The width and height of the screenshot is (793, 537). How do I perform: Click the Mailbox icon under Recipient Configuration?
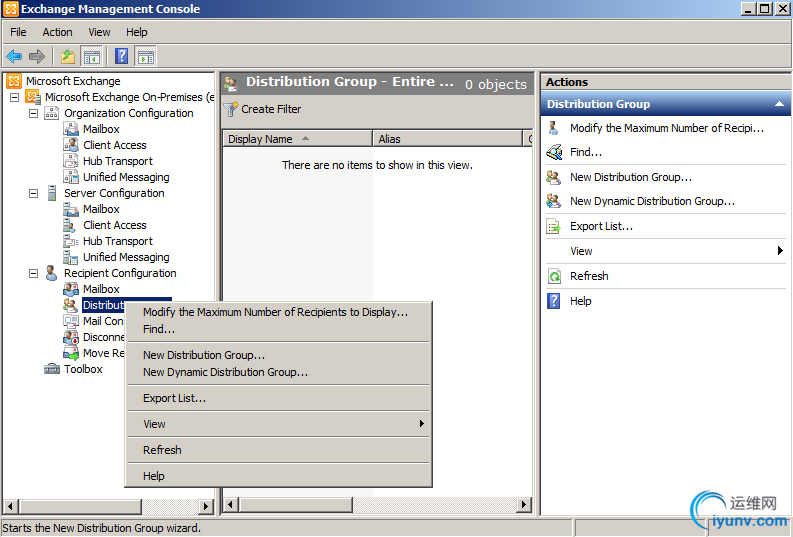click(71, 289)
